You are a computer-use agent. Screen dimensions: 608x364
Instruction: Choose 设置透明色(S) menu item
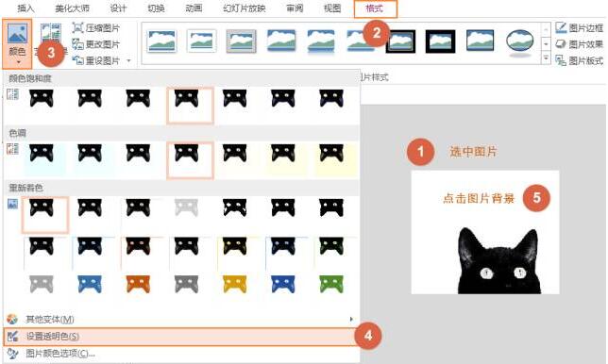(181, 337)
